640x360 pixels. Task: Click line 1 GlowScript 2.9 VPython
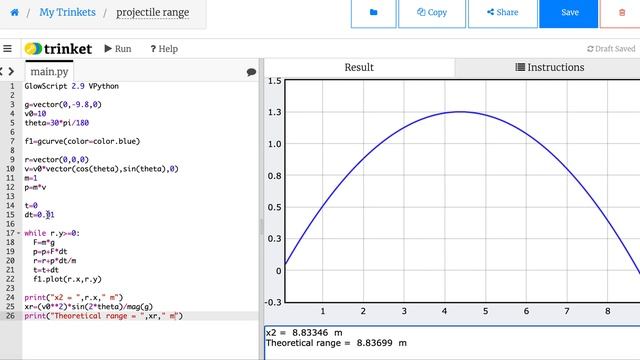tap(71, 86)
